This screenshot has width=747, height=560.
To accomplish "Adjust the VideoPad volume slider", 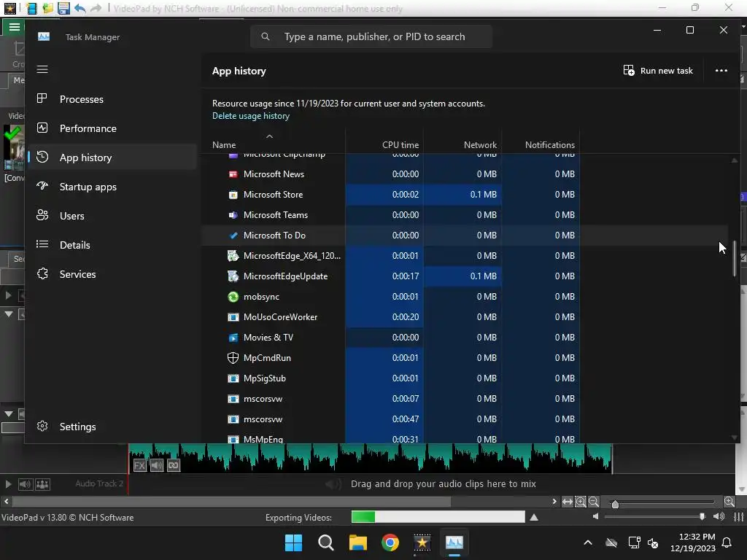I will [x=702, y=517].
